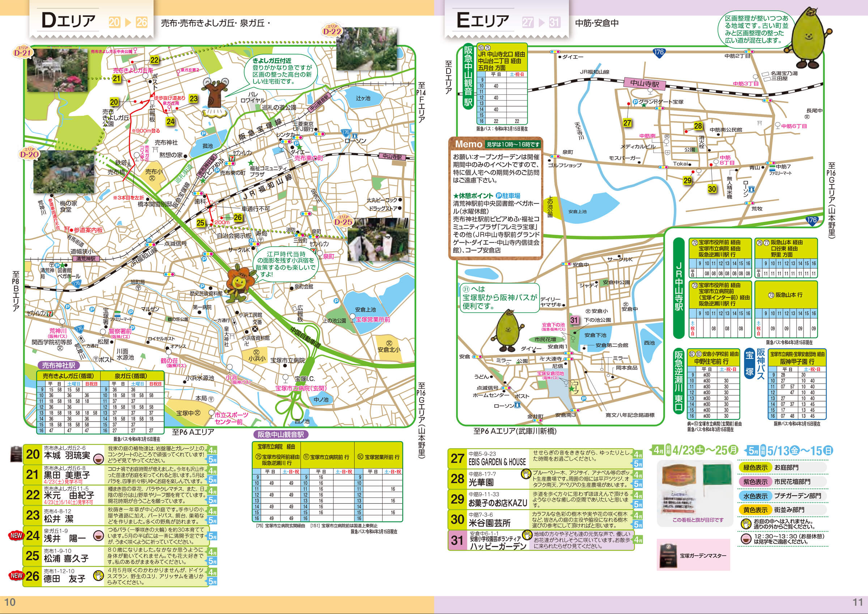Click the きよしガ丘付近 speech bubble
This screenshot has width=868, height=614.
click(x=281, y=71)
